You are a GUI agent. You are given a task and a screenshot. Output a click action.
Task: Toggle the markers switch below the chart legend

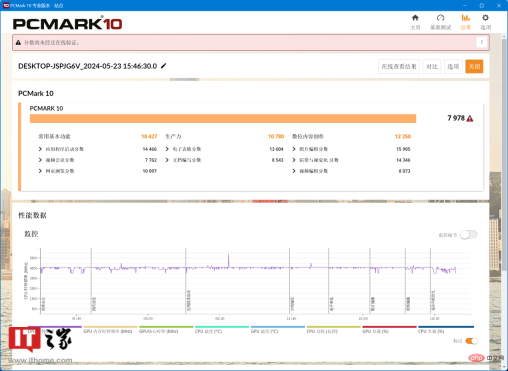(471, 341)
